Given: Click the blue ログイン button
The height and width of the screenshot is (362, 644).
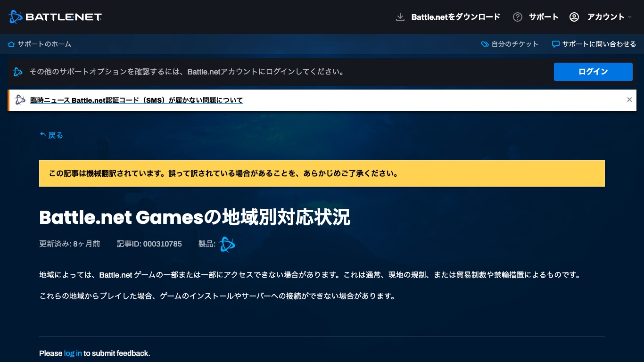Looking at the screenshot, I should (593, 72).
